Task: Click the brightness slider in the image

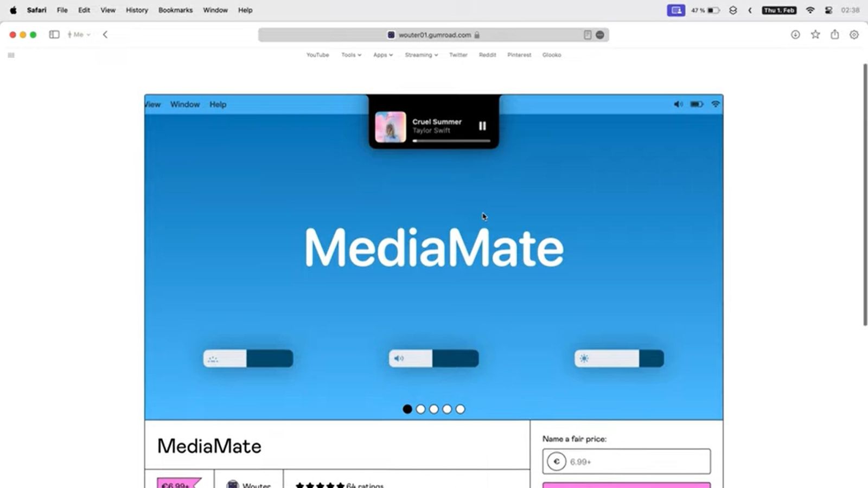Action: click(620, 358)
